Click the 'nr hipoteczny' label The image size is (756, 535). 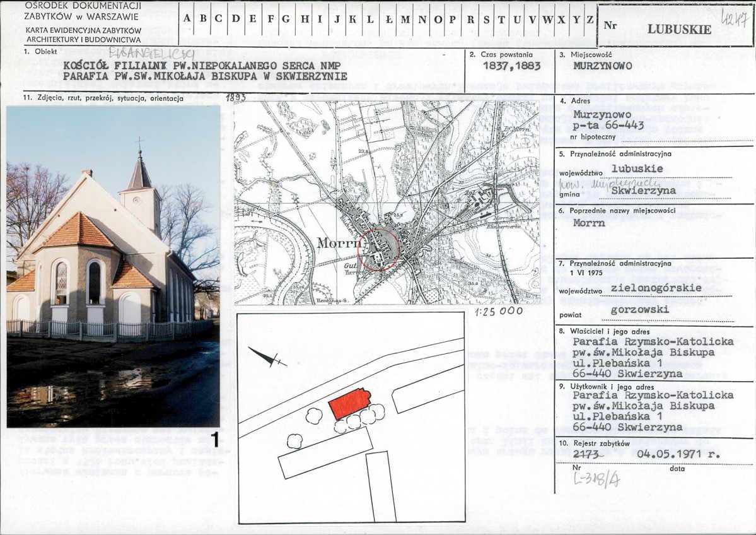(x=593, y=136)
